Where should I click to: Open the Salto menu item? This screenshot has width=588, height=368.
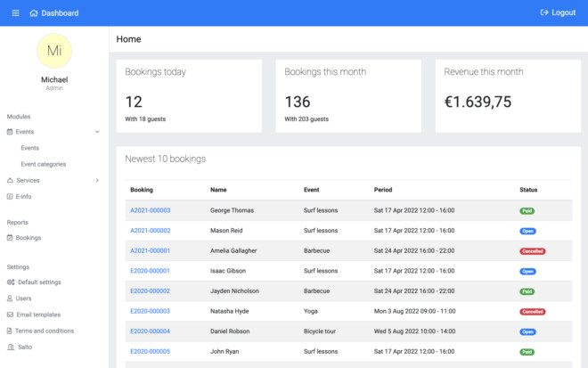coord(25,347)
